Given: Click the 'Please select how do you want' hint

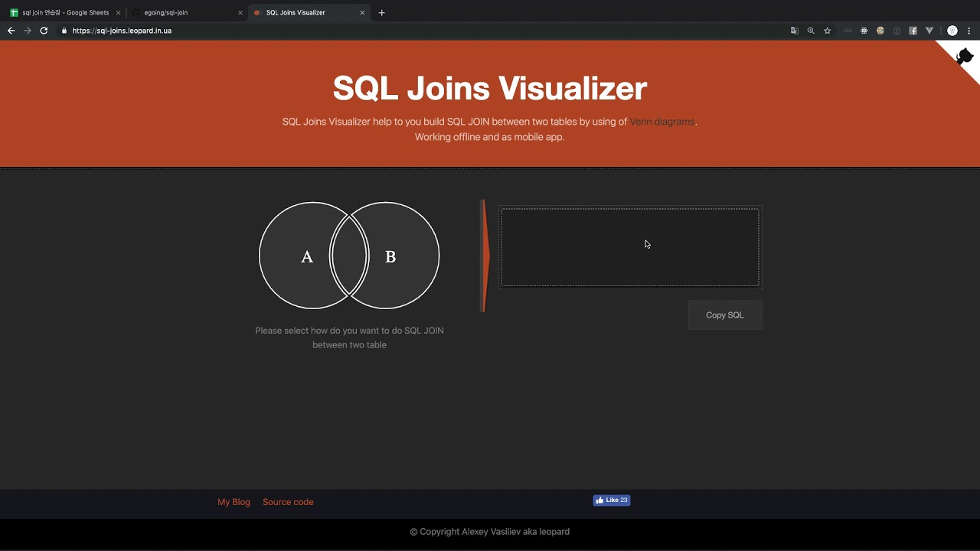Looking at the screenshot, I should (349, 337).
